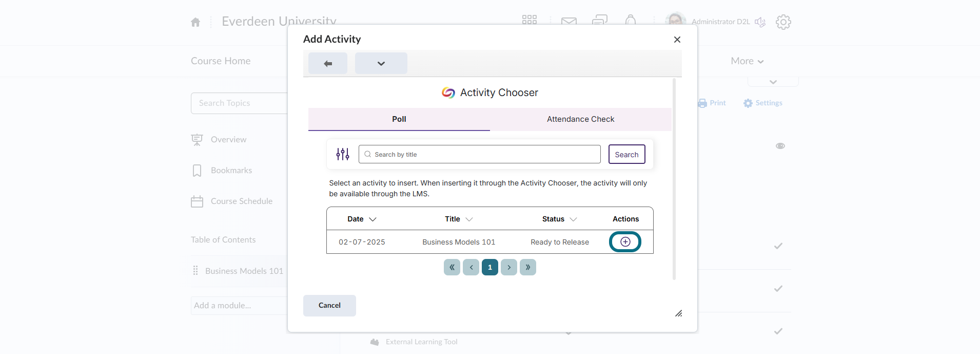Click the Activity Chooser logo icon
Screen dimensions: 980x354
tap(448, 92)
